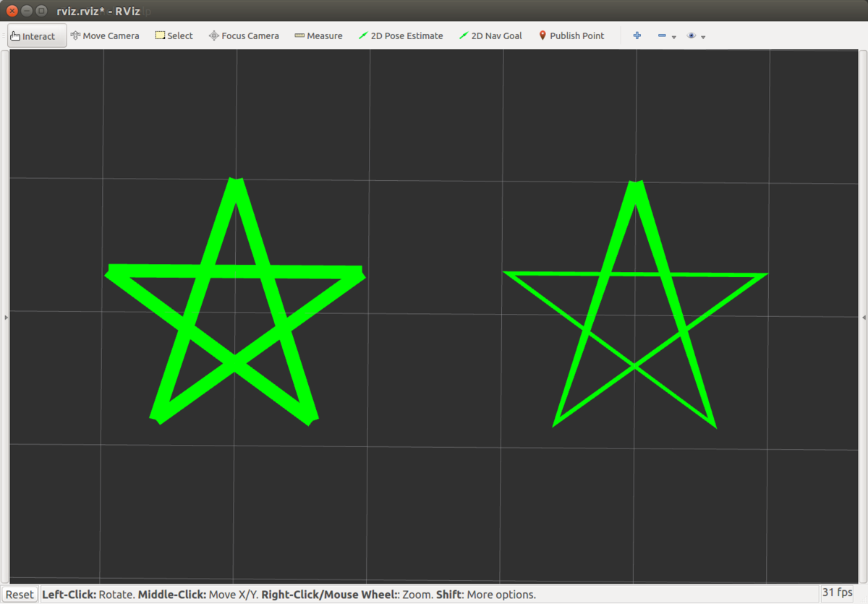
Task: Activate the Publish Point tool
Action: pos(571,35)
